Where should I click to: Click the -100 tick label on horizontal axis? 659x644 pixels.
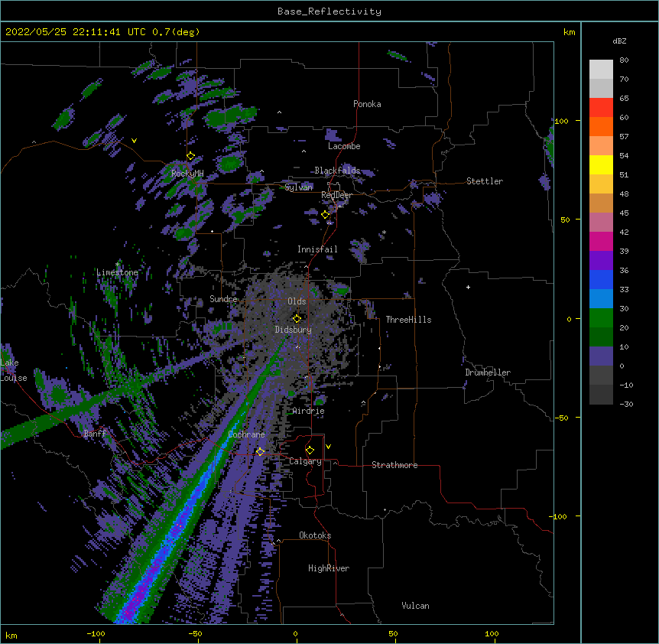96,633
